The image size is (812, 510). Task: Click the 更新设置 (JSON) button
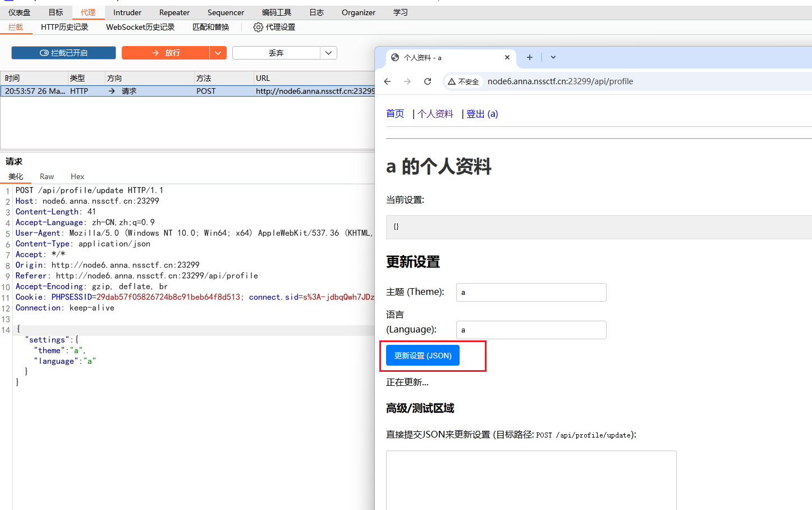tap(423, 356)
